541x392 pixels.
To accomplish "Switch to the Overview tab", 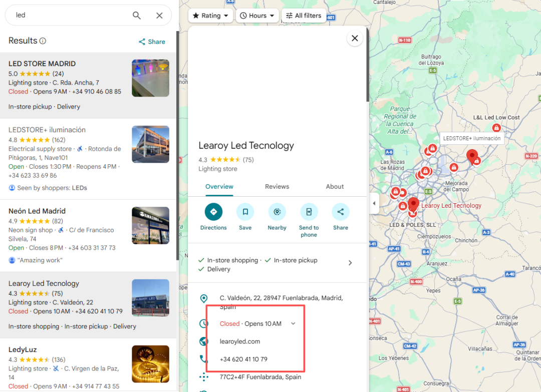I will 219,187.
